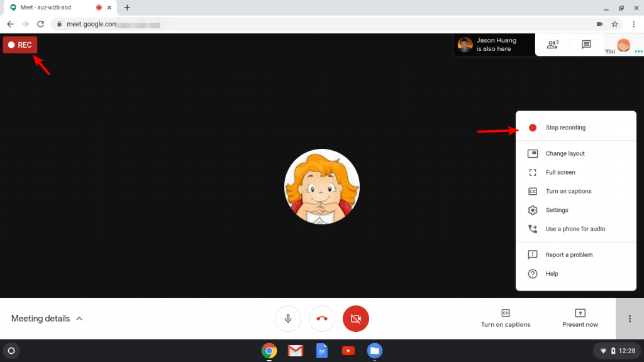The width and height of the screenshot is (644, 362).
Task: Click Present now button
Action: pyautogui.click(x=580, y=319)
